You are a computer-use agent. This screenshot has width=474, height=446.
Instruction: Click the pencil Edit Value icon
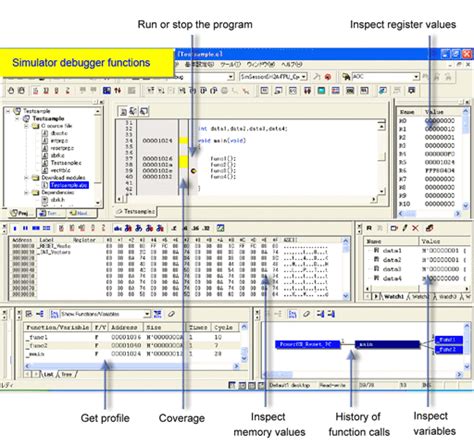click(x=405, y=228)
